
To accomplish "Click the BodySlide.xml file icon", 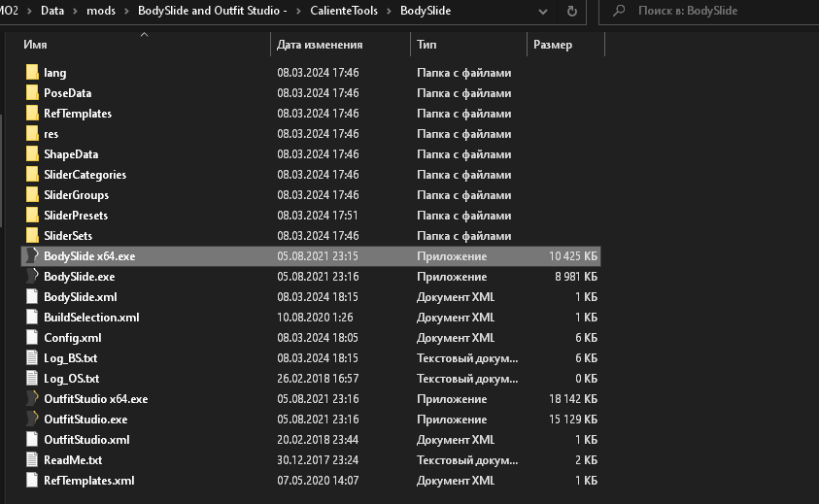I will pos(32,296).
